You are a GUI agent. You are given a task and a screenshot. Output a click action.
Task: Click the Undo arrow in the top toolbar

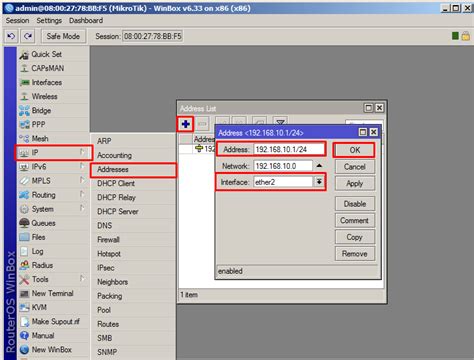click(x=11, y=36)
